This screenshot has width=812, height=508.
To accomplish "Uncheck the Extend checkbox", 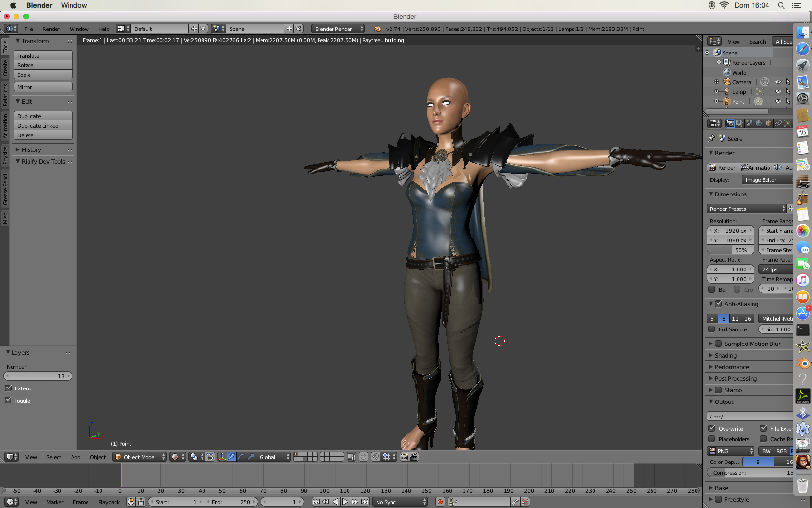I will (9, 388).
